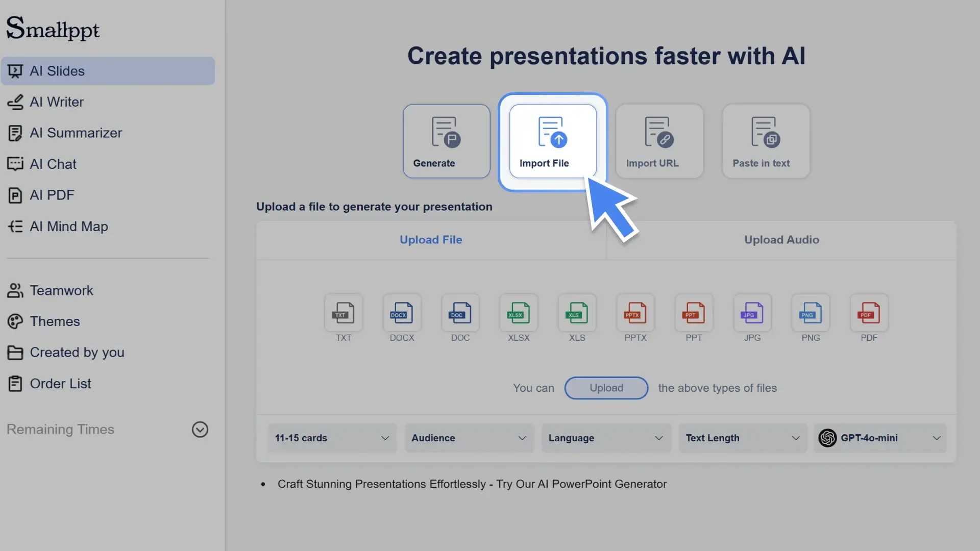The width and height of the screenshot is (980, 551).
Task: Open the Order List
Action: pos(60,383)
